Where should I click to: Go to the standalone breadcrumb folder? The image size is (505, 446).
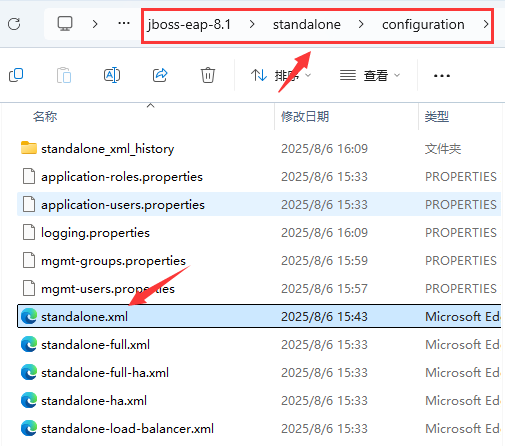[x=307, y=25]
